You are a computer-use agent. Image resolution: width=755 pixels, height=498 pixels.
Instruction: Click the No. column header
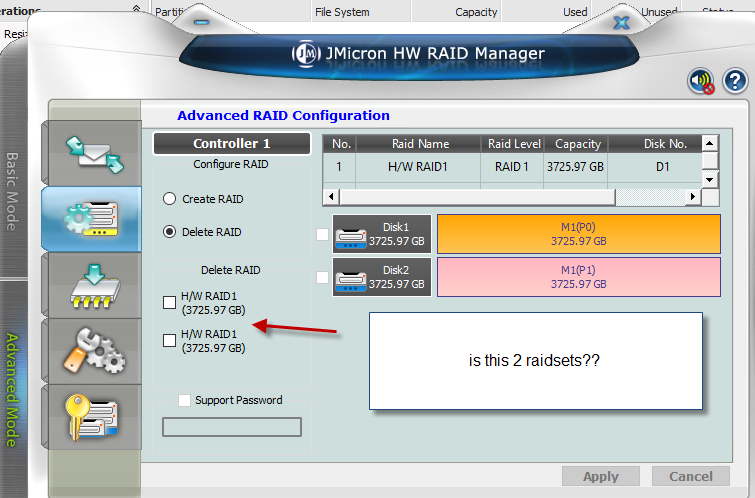tap(340, 144)
